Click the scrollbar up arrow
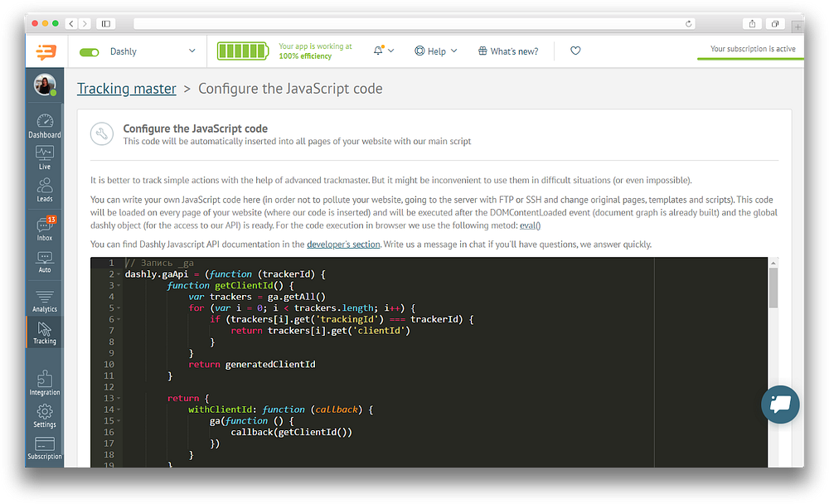This screenshot has width=829, height=504. pos(773,263)
